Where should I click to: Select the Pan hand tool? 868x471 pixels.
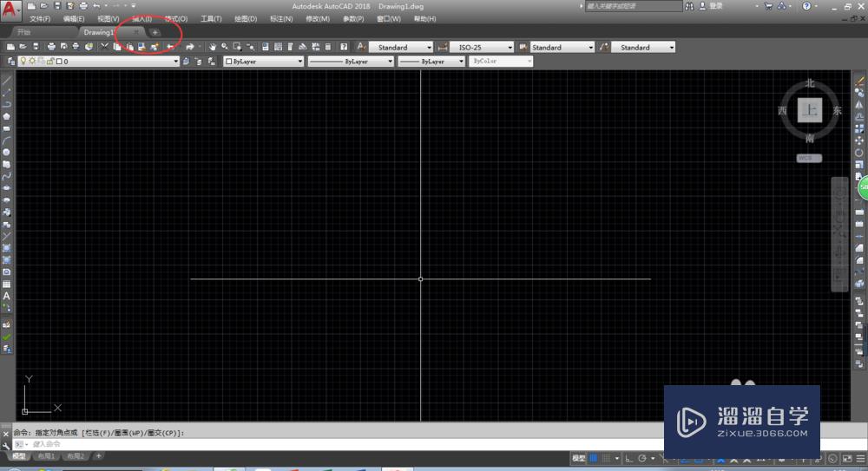click(x=212, y=47)
